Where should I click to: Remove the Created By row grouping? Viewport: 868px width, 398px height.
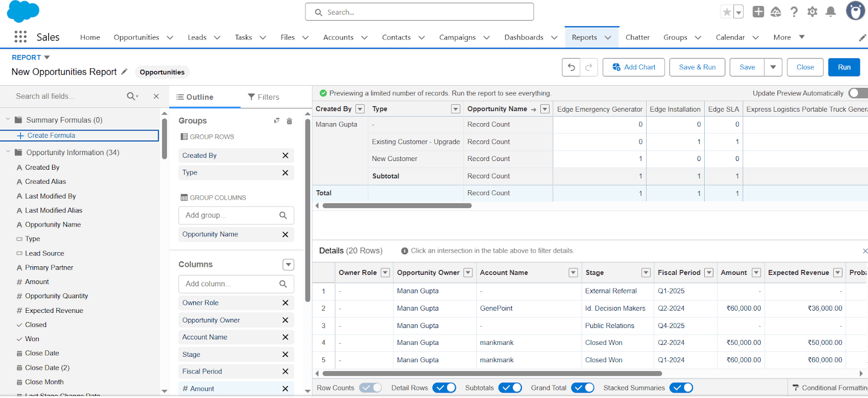tap(285, 156)
